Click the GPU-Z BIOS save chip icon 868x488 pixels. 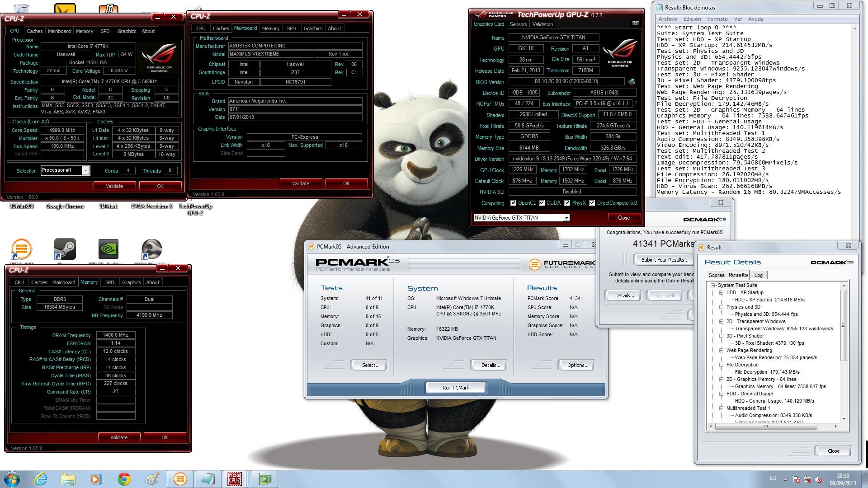pos(632,82)
